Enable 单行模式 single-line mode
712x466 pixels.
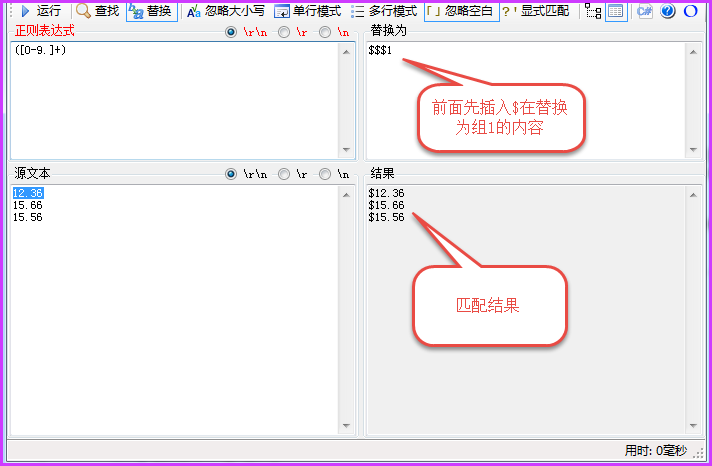pyautogui.click(x=308, y=11)
